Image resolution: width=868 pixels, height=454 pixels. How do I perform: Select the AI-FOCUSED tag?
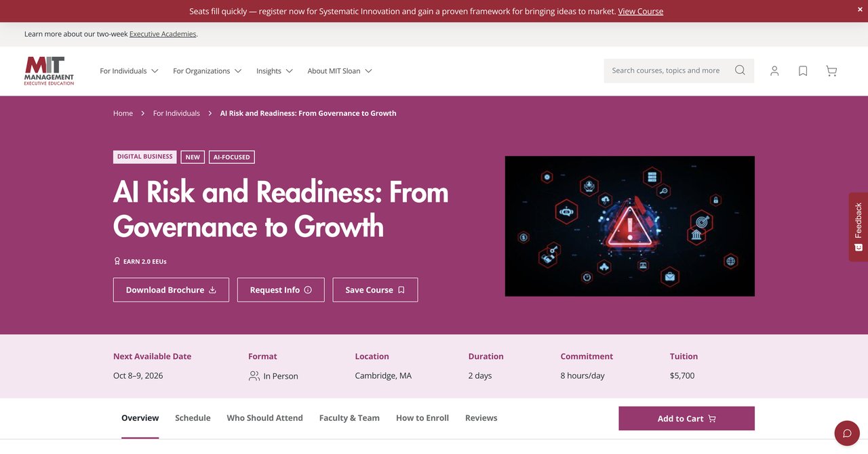[x=232, y=157]
